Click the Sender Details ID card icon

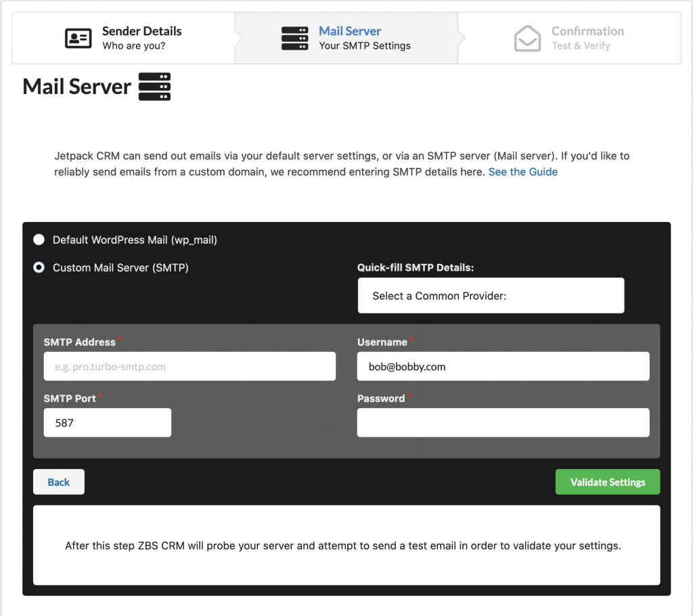pos(79,39)
